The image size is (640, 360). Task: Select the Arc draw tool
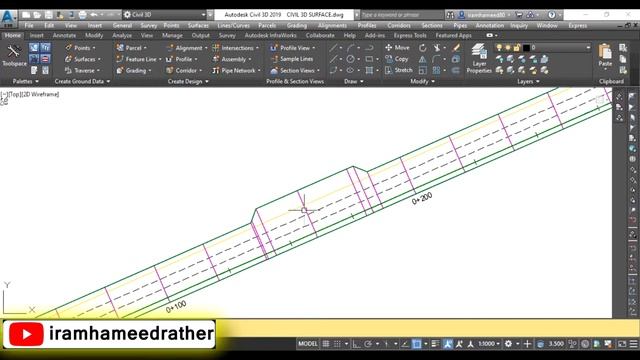point(351,48)
